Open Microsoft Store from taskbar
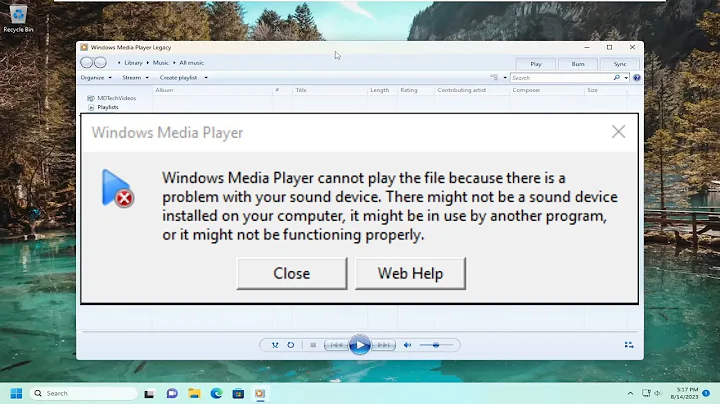The height and width of the screenshot is (404, 720). coord(238,393)
